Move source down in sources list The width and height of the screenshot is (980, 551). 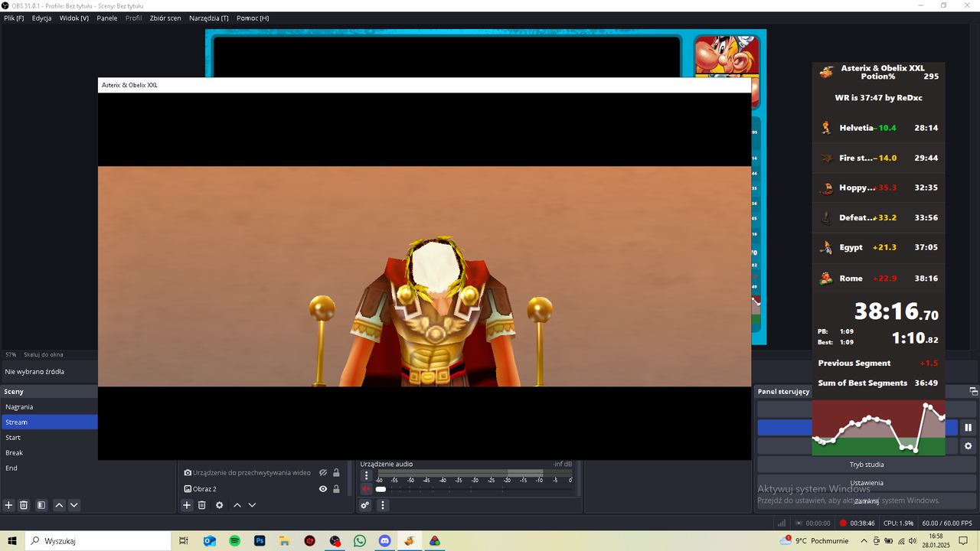pos(252,505)
